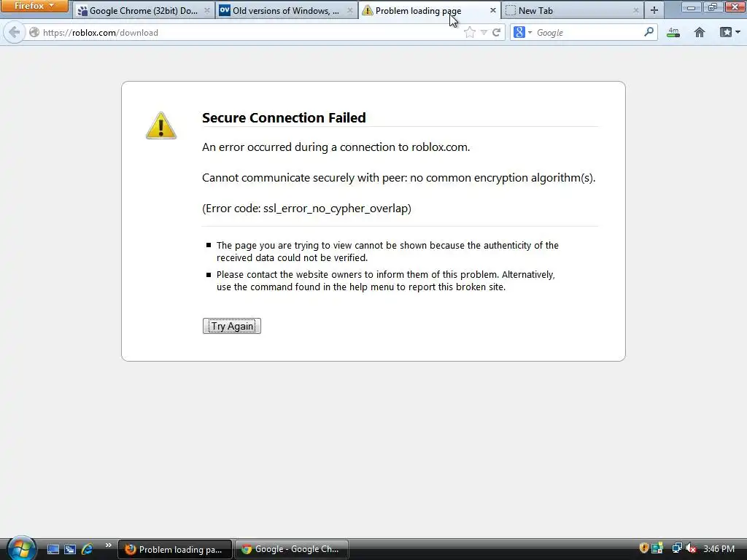
Task: Click Show Desktop in Quick Launch
Action: coord(53,549)
